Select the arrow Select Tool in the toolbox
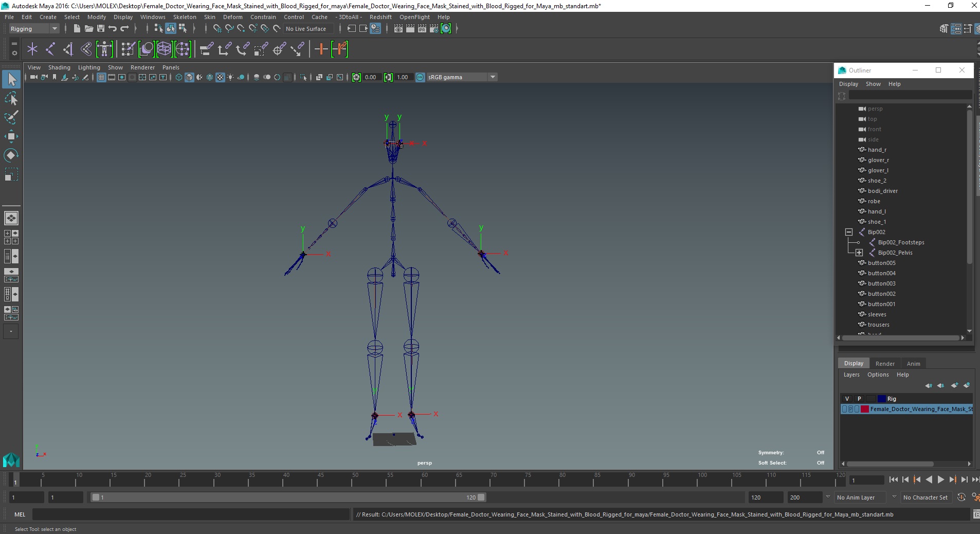The height and width of the screenshot is (534, 980). point(11,79)
